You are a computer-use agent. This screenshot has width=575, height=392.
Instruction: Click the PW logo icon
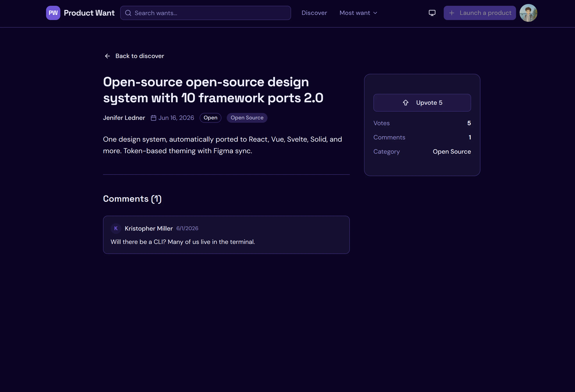click(x=53, y=13)
